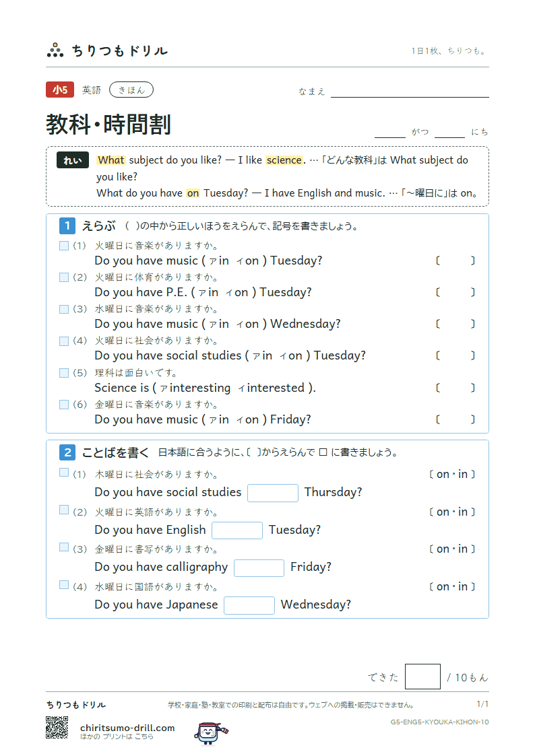Image resolution: width=535 pixels, height=756 pixels.
Task: Click the 〔 on・in 〕 choices for Thursday question
Action: point(452,475)
